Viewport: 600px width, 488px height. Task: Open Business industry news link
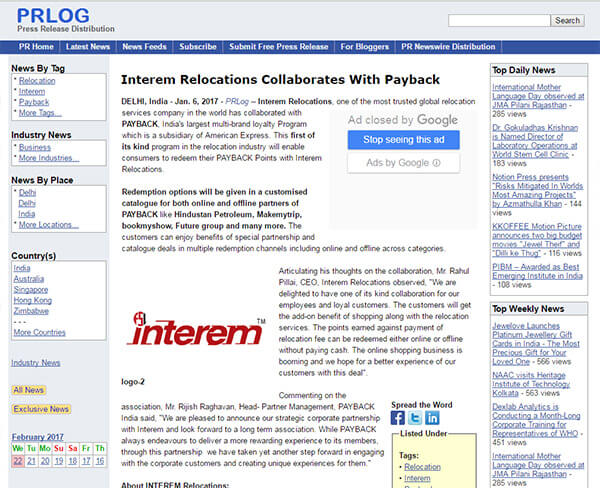point(35,147)
